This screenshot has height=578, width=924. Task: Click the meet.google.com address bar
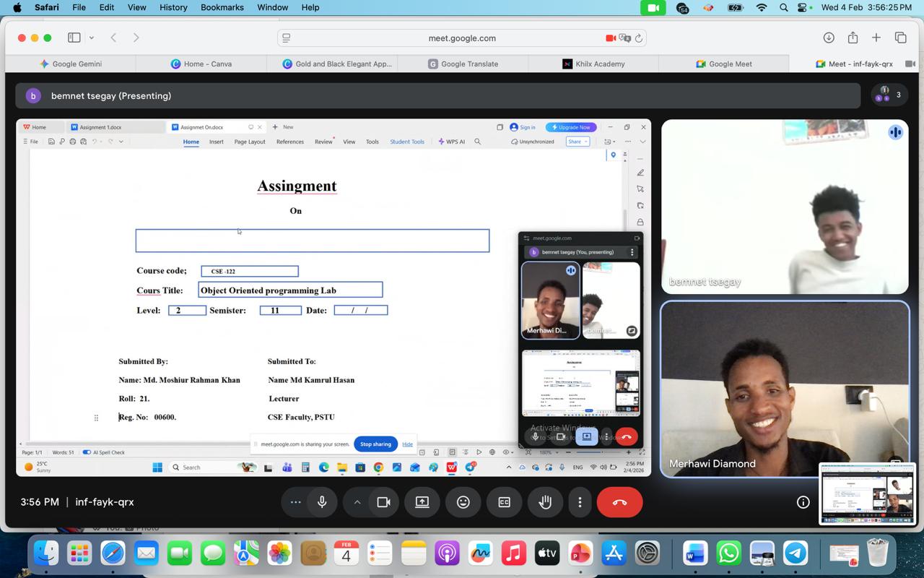[462, 38]
